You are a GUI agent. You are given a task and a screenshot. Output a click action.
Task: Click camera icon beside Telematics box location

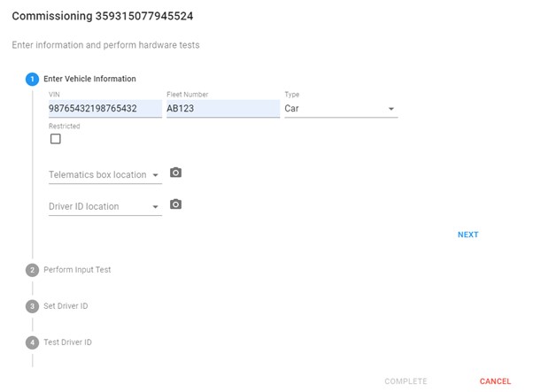pos(175,173)
